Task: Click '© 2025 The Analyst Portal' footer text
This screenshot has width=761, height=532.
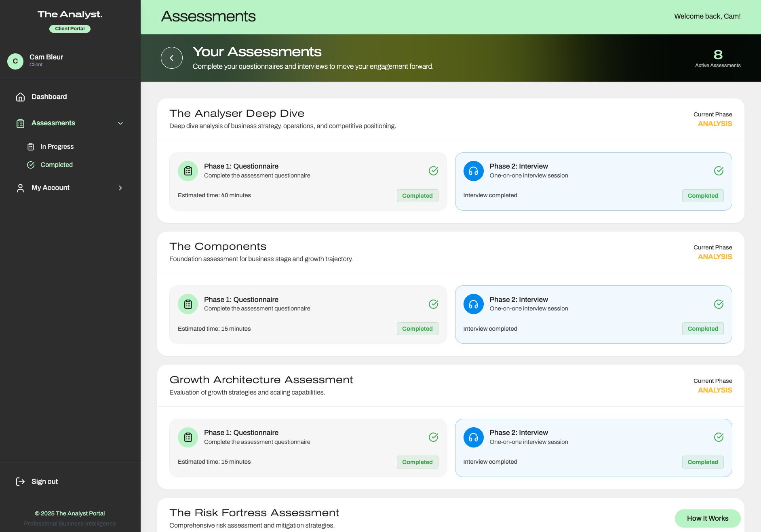Action: pos(70,513)
